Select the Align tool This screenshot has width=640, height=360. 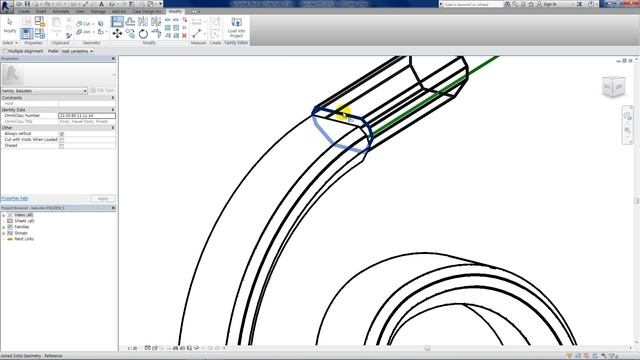click(118, 22)
